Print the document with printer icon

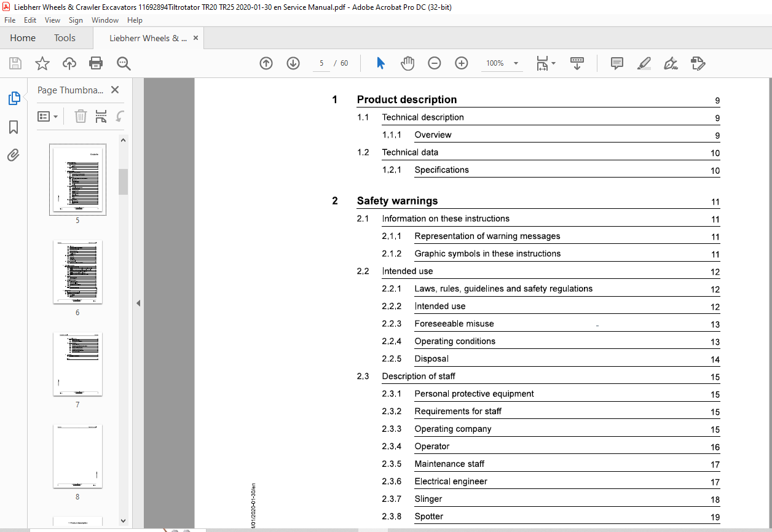96,63
